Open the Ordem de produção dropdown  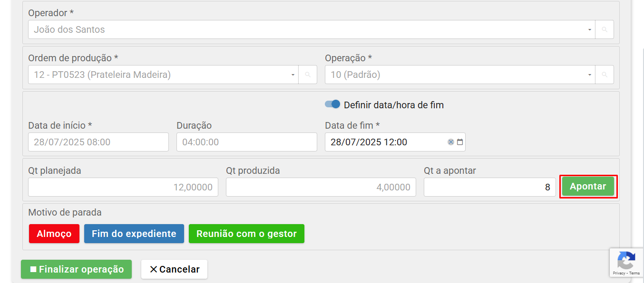click(x=293, y=75)
